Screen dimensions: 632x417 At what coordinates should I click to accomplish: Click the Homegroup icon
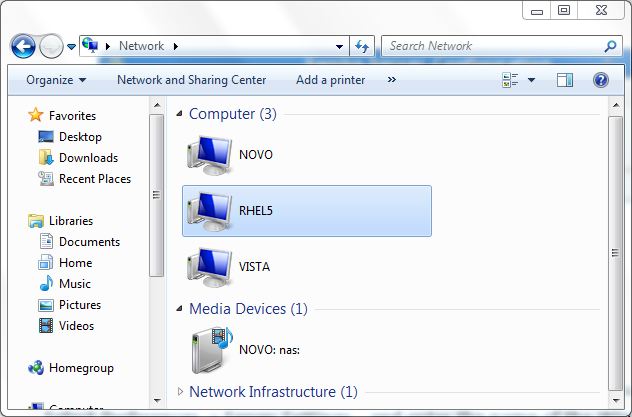point(36,367)
